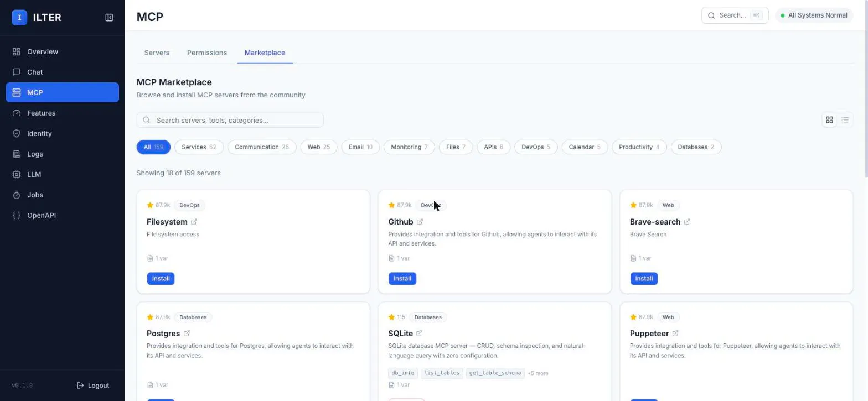868x401 pixels.
Task: Open Brave-search external link icon
Action: 687,222
